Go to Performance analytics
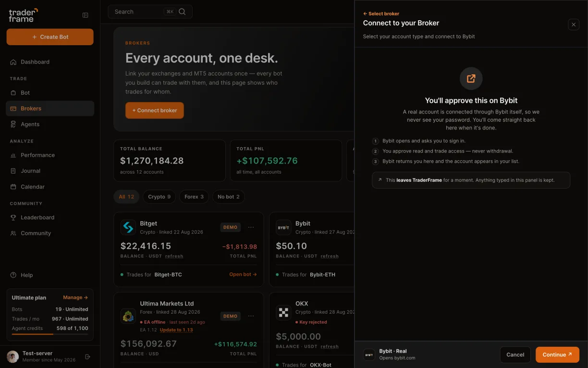The height and width of the screenshot is (368, 588). pyautogui.click(x=50, y=155)
